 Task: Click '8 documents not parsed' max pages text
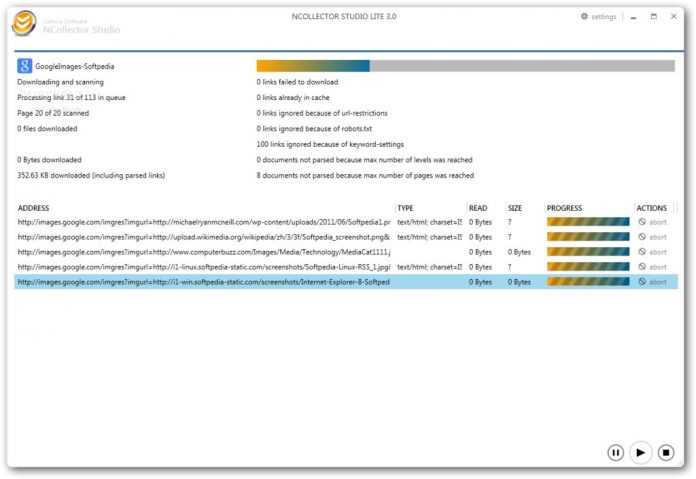point(365,175)
